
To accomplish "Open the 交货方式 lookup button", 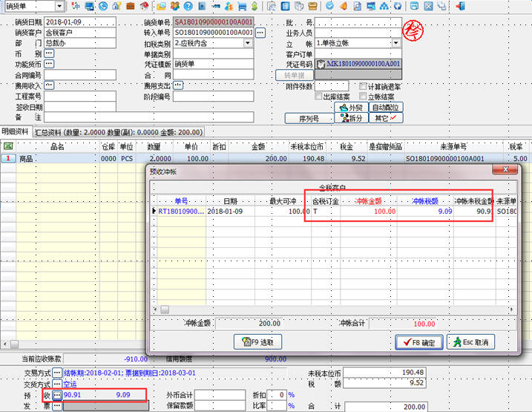I will (57, 384).
